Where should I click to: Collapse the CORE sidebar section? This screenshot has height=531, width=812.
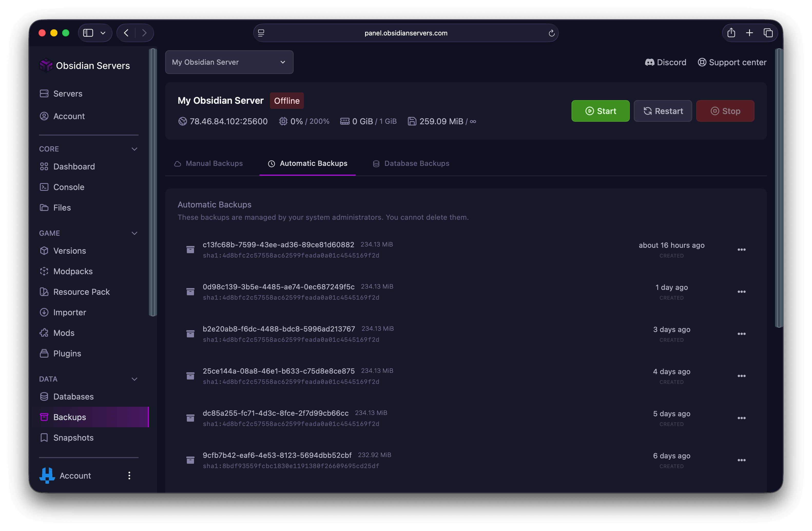134,149
